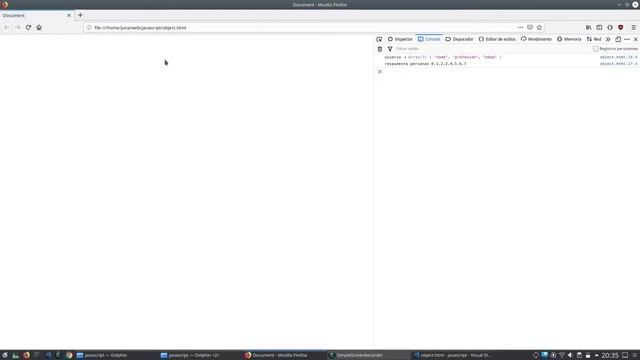The width and height of the screenshot is (640, 360).
Task: Expand hidden system tray icons arrow
Action: pyautogui.click(x=596, y=355)
